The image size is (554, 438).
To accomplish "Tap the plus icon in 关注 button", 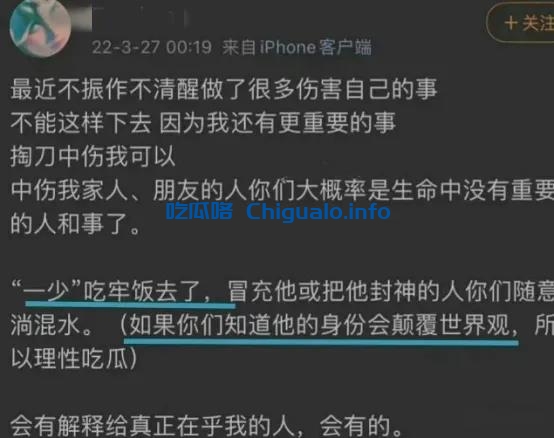I will click(511, 23).
